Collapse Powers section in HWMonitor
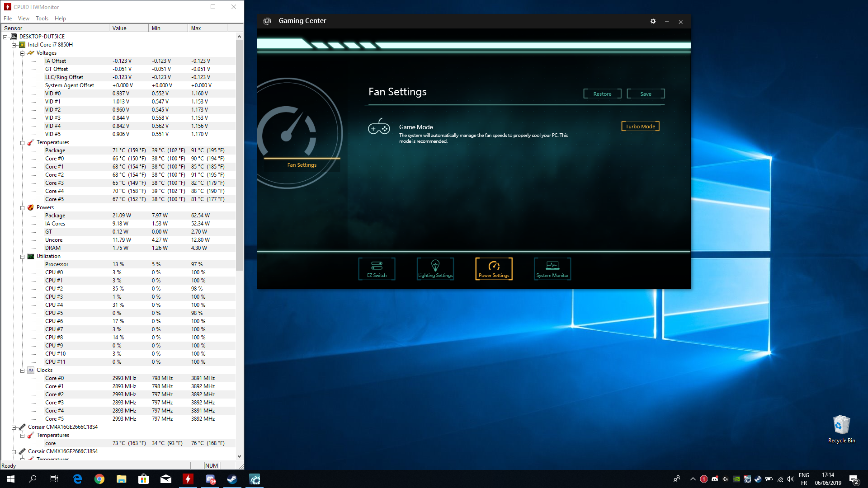This screenshot has width=868, height=488. (x=22, y=207)
